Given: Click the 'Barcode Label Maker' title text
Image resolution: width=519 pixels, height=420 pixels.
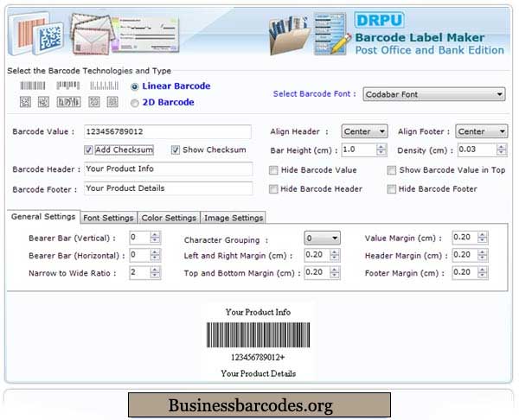Looking at the screenshot, I should click(420, 37).
